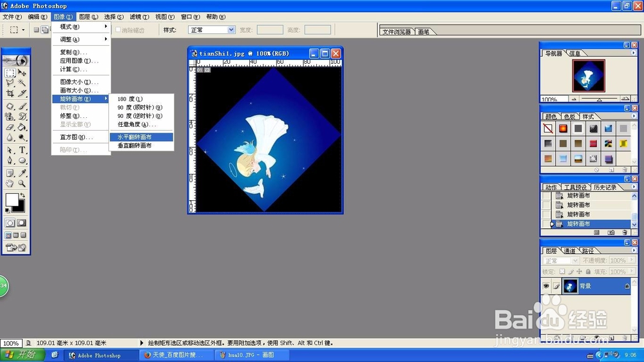This screenshot has height=362, width=644.
Task: Click 开始 Start button on taskbar
Action: coord(23,355)
